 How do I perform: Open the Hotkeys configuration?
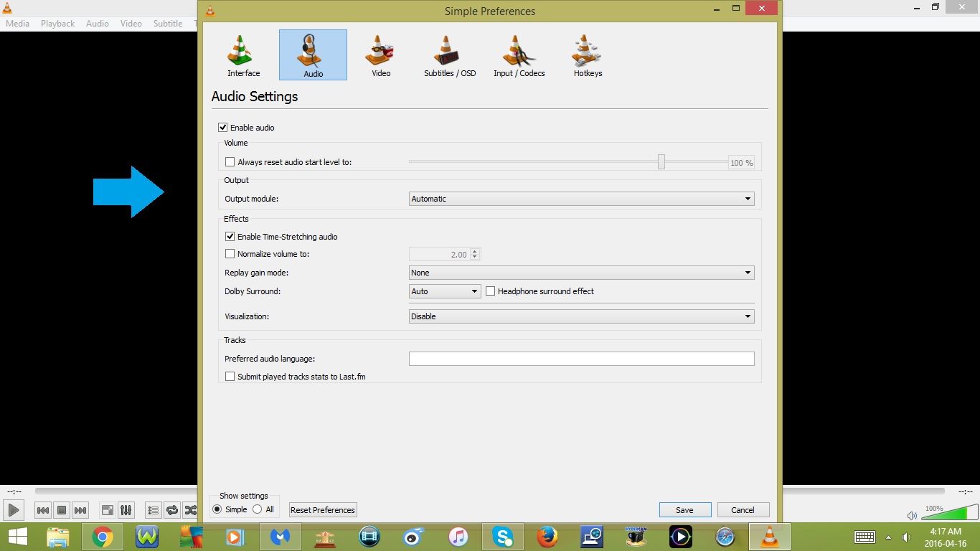[x=587, y=54]
